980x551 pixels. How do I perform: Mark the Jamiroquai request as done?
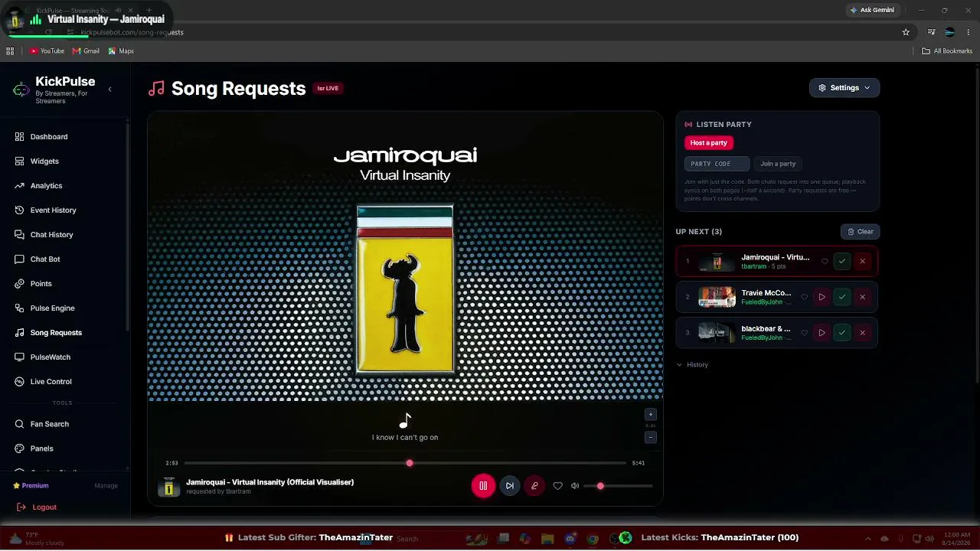click(842, 262)
